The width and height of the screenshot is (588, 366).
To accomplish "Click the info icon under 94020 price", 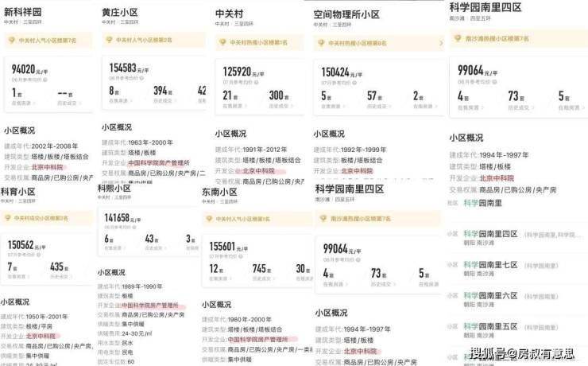I will coord(45,80).
